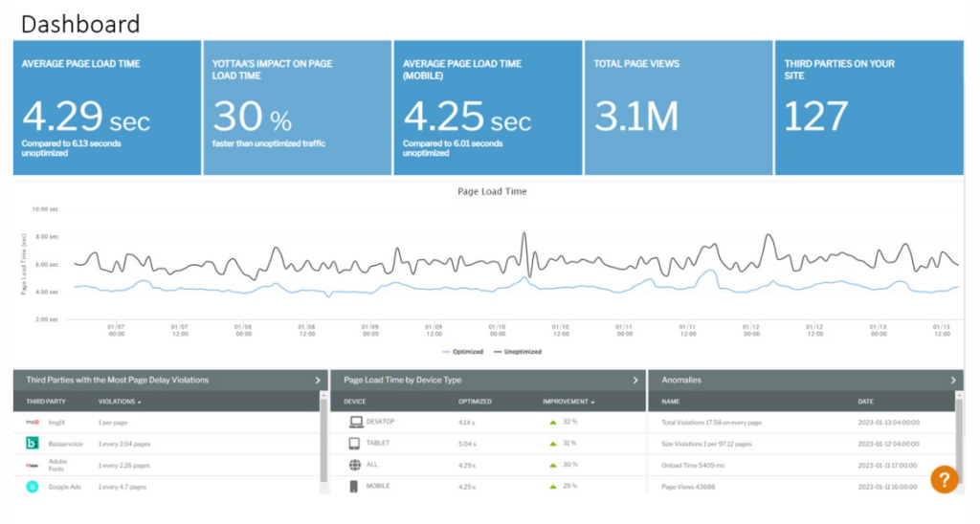Click the Mobile phone device icon

pyautogui.click(x=355, y=486)
